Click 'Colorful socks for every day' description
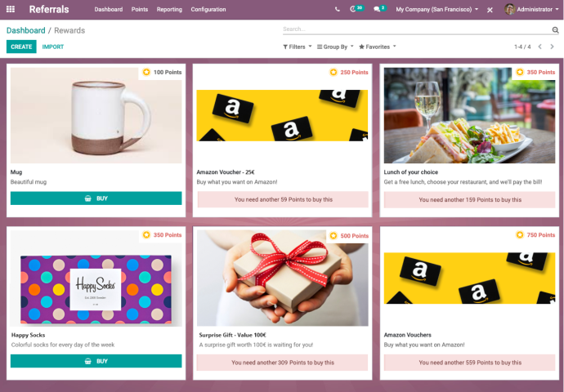 point(63,345)
